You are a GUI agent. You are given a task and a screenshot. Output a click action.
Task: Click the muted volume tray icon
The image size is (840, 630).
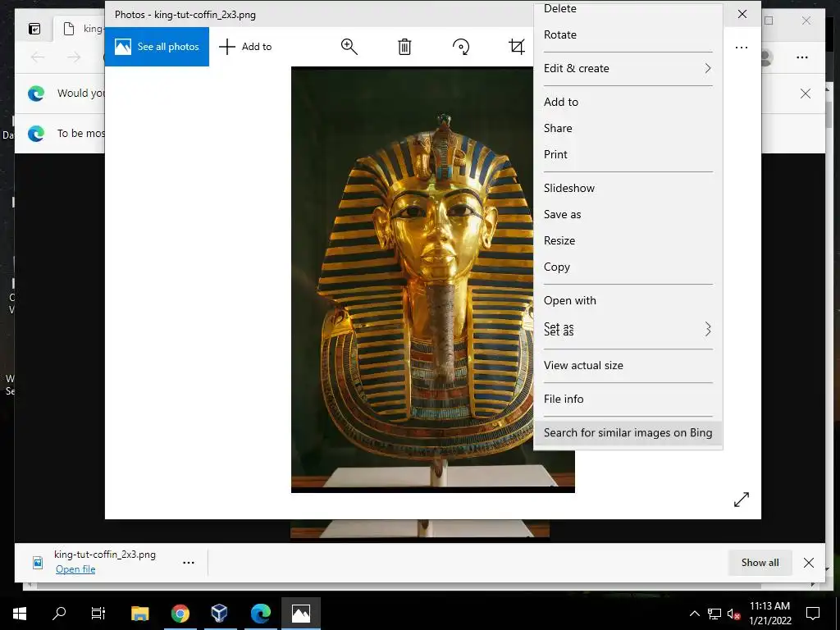[x=734, y=614]
